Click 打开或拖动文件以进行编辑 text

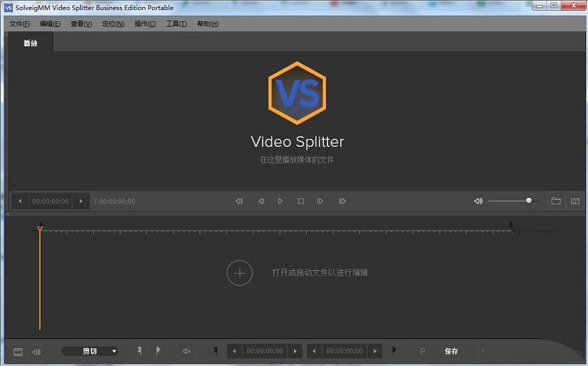pos(320,272)
